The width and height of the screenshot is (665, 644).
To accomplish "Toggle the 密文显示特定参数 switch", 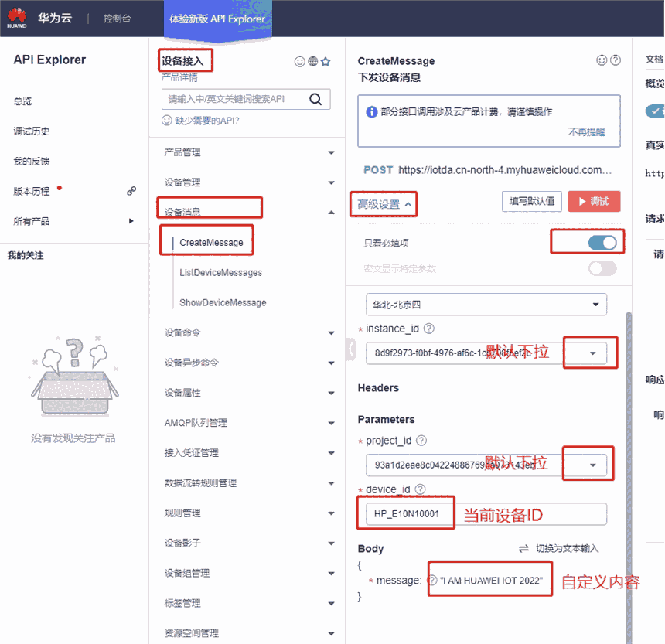I will click(602, 268).
